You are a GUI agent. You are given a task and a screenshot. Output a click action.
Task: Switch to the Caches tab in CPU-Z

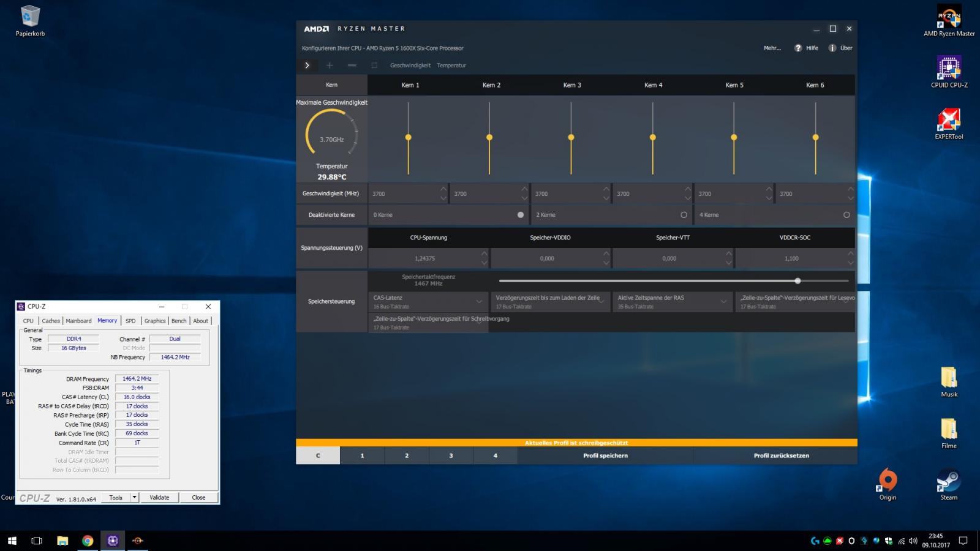(51, 321)
